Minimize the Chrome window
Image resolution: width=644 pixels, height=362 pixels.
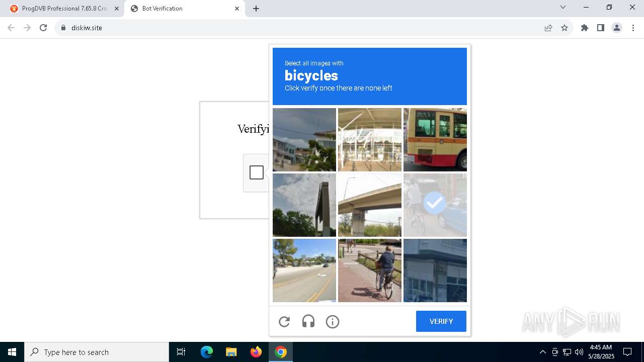(x=586, y=7)
